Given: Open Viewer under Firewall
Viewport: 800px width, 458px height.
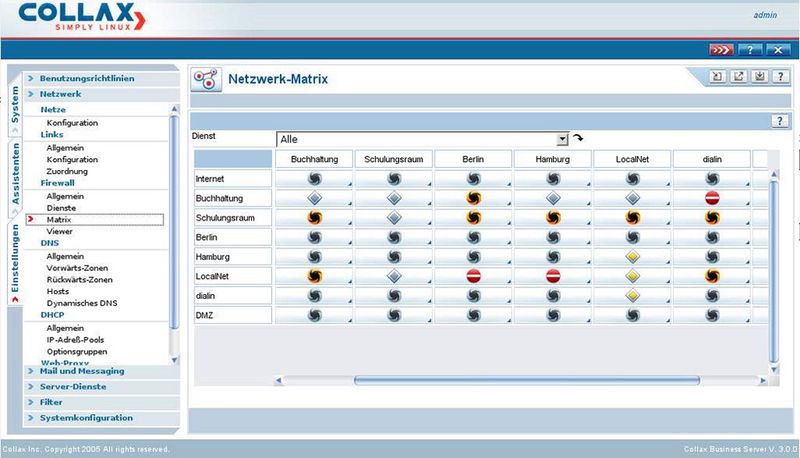Looking at the screenshot, I should pyautogui.click(x=59, y=231).
